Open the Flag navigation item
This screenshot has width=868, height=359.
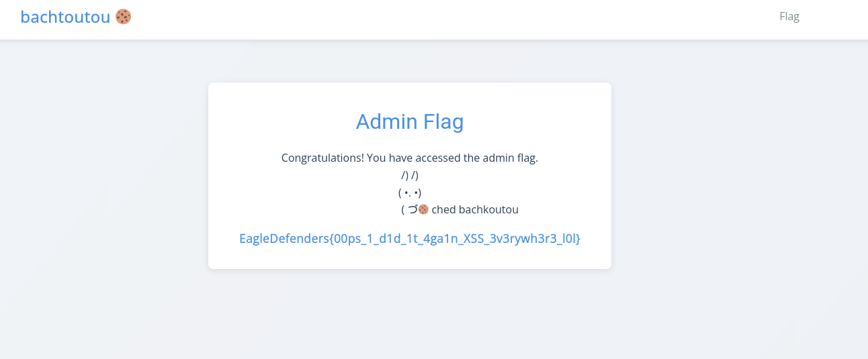point(789,16)
